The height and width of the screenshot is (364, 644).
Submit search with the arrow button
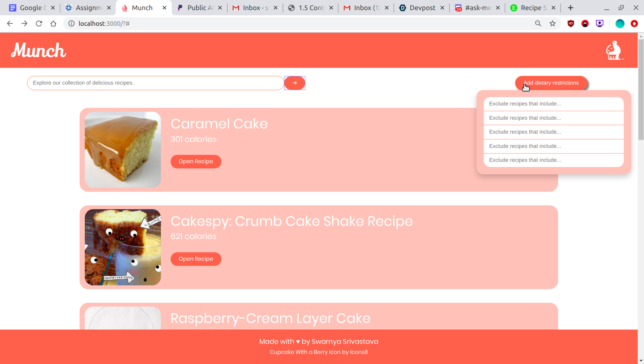(295, 83)
